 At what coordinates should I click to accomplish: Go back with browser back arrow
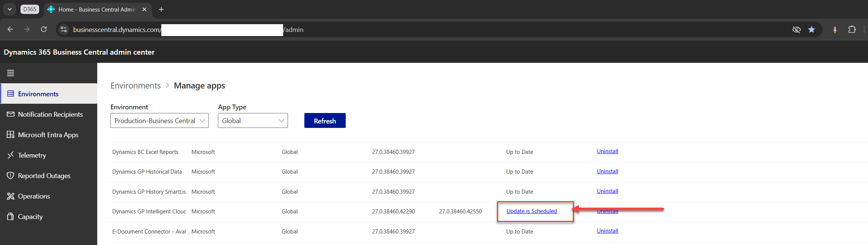pos(10,29)
